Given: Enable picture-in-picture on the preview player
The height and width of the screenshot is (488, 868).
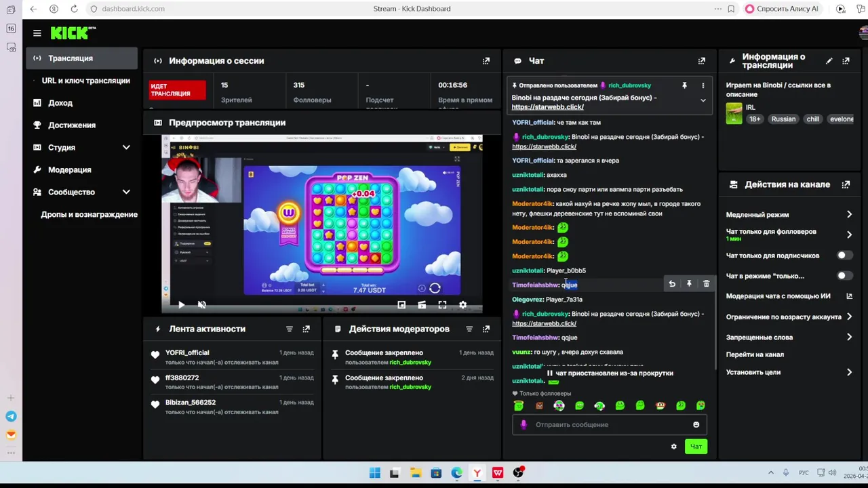Looking at the screenshot, I should tap(401, 305).
